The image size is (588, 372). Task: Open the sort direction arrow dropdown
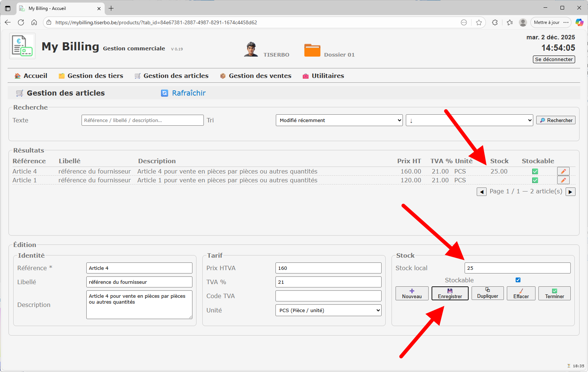(469, 120)
